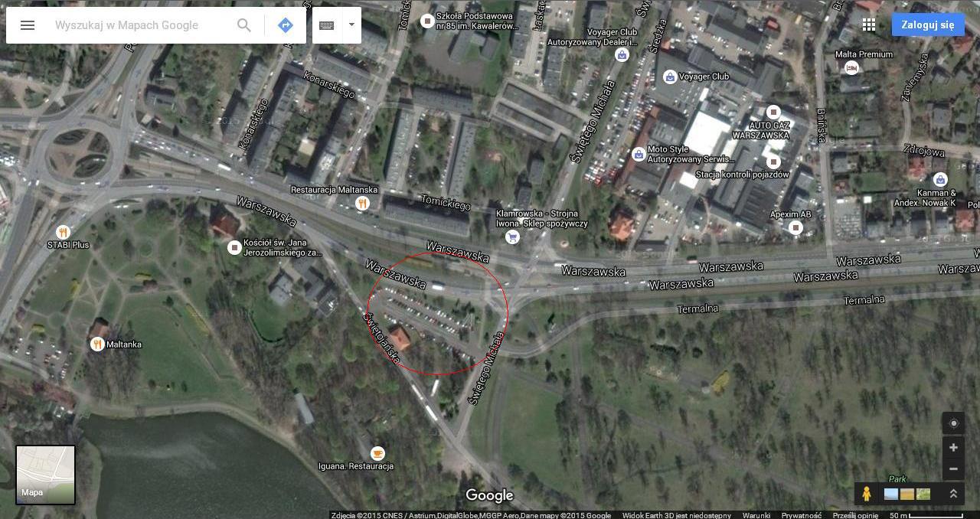980x519 pixels.
Task: Click Malta Premium hotel marker
Action: point(851,68)
